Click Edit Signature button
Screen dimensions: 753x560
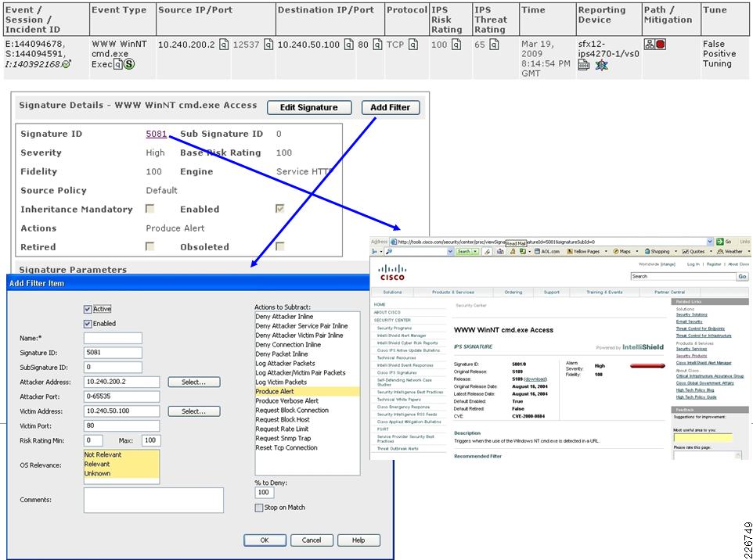[308, 107]
